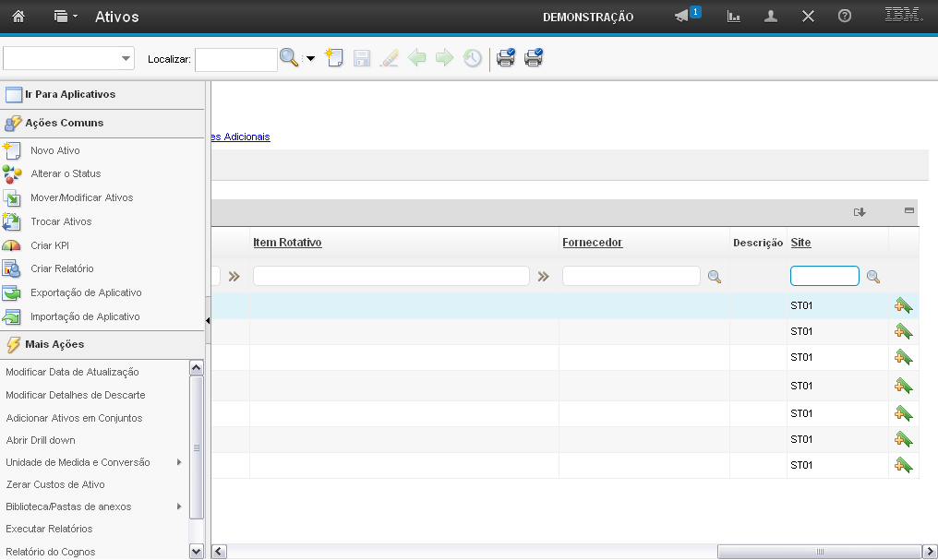Click the Fornecedor column header link
This screenshot has width=938, height=560.
[x=592, y=243]
